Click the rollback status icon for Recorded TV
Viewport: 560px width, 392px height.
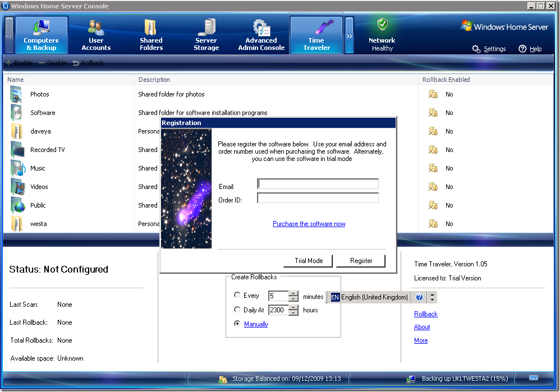pyautogui.click(x=433, y=150)
